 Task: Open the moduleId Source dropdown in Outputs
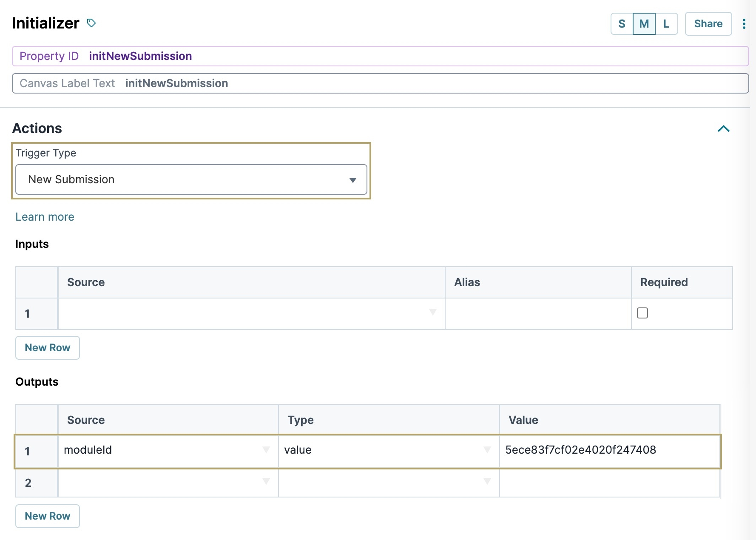pos(168,451)
